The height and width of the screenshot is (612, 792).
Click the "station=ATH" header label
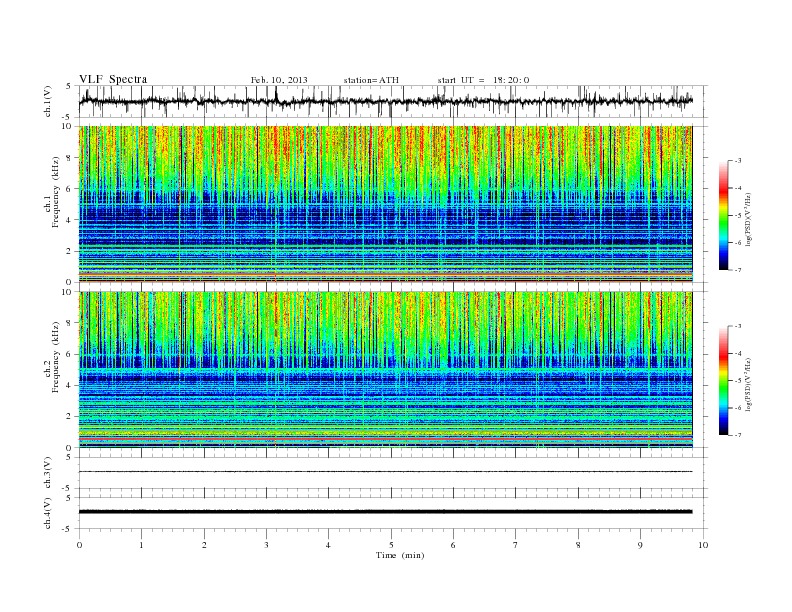tap(371, 80)
